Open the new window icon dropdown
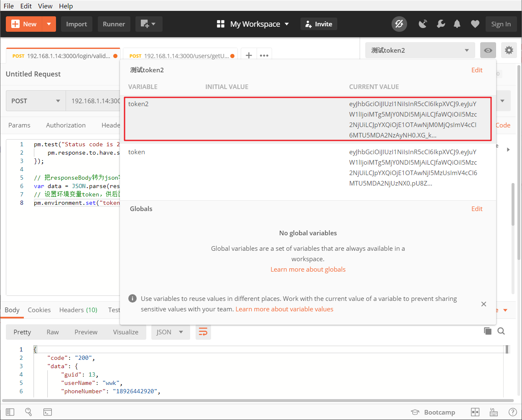The height and width of the screenshot is (420, 522). point(148,24)
